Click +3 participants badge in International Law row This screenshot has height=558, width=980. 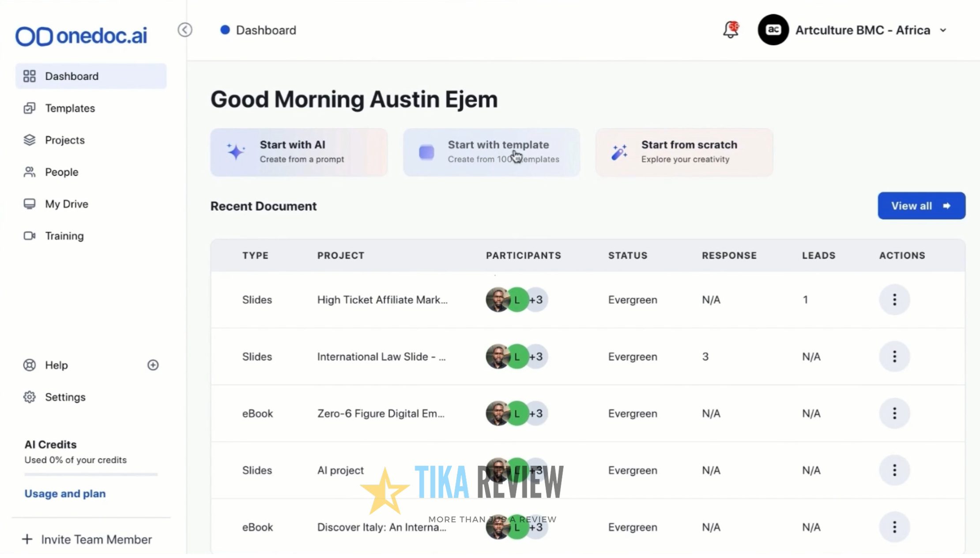[537, 357]
